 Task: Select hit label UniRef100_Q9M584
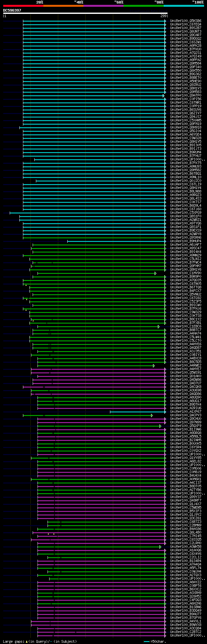point(186,64)
